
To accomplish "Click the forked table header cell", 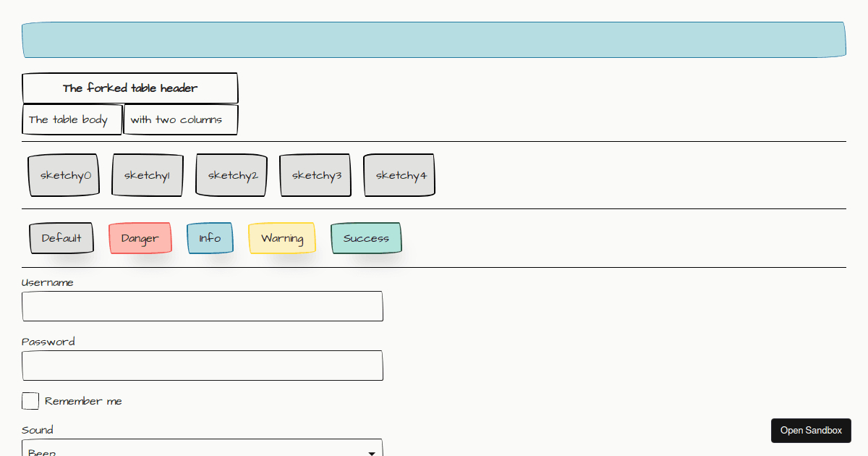I will point(130,88).
